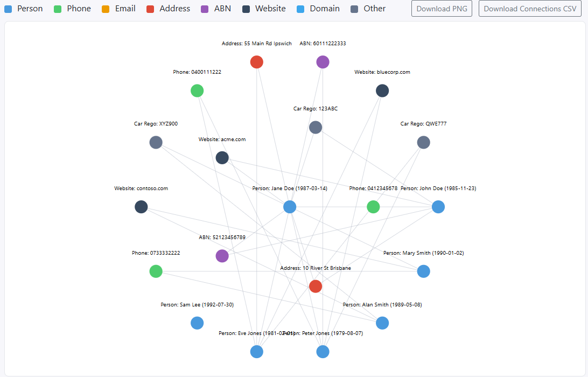Click the Download Connections CSV button
Image resolution: width=588 pixels, height=377 pixels.
(529, 8)
